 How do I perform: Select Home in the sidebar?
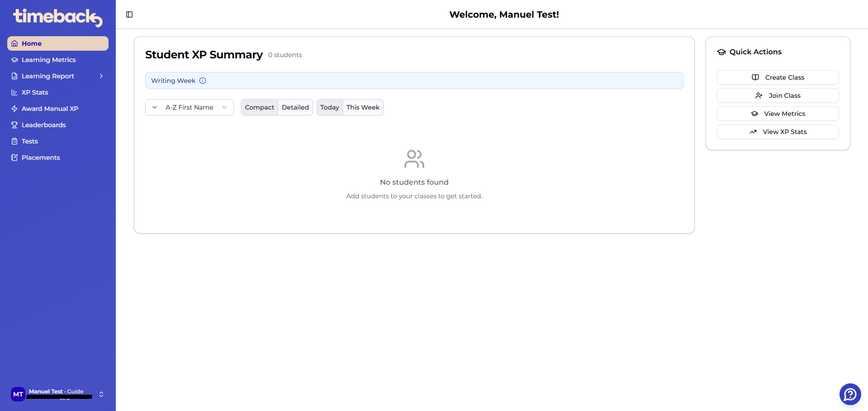point(32,43)
